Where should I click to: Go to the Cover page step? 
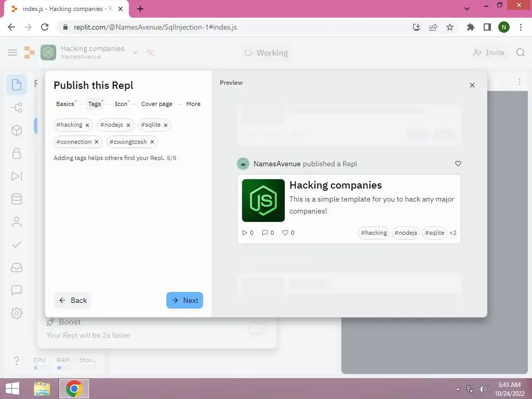pyautogui.click(x=157, y=104)
